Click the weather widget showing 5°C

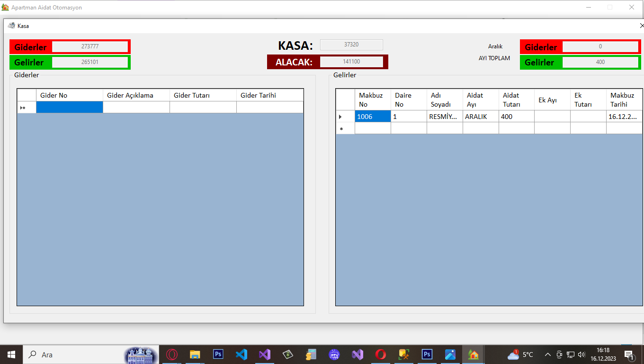pos(520,355)
